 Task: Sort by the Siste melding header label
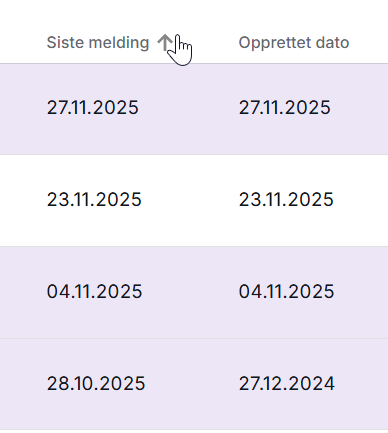coord(98,43)
